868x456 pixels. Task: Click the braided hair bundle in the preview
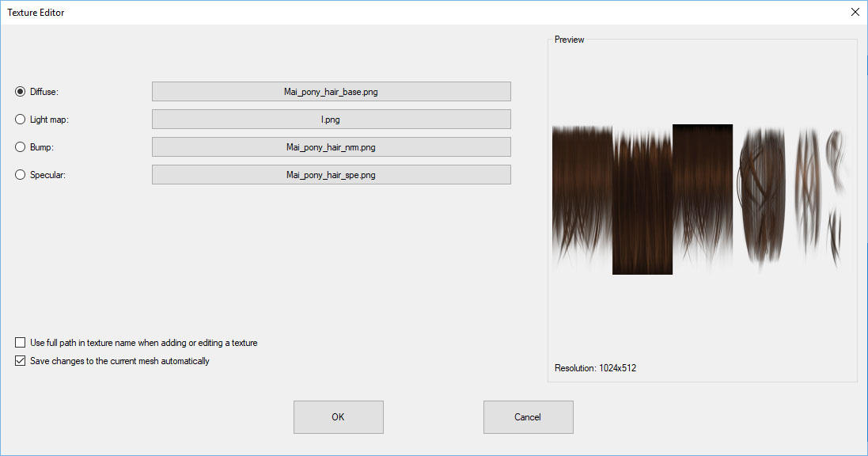coord(760,198)
